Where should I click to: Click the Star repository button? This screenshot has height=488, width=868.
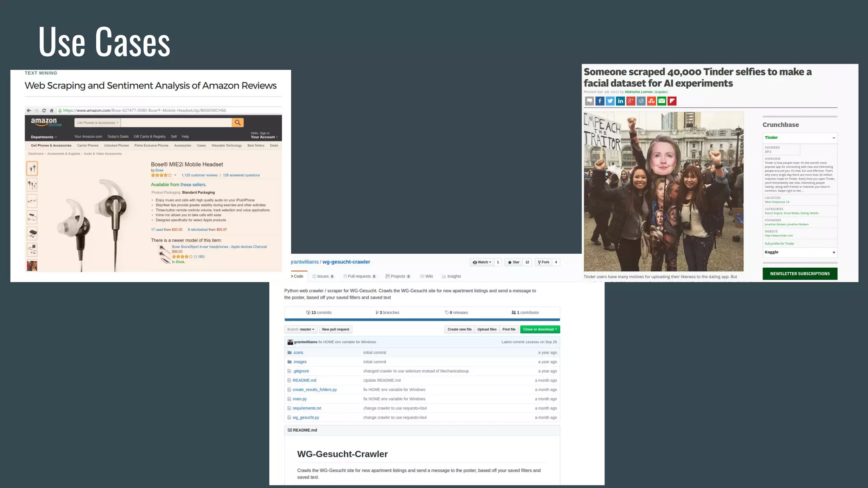514,262
